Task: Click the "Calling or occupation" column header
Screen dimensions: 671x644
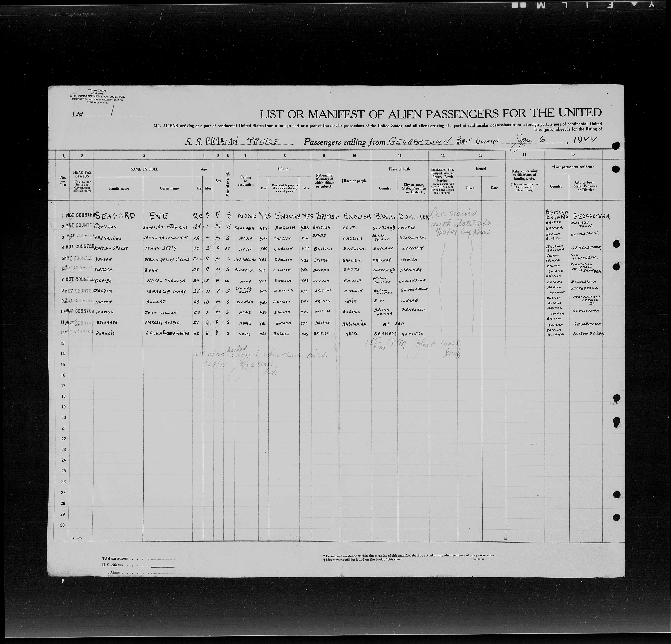Action: [245, 181]
